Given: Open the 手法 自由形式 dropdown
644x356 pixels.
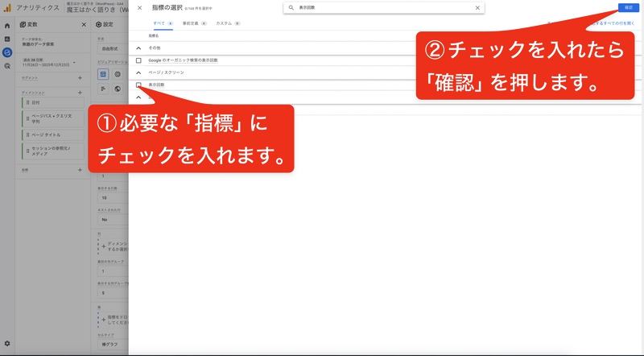Looking at the screenshot, I should click(113, 48).
